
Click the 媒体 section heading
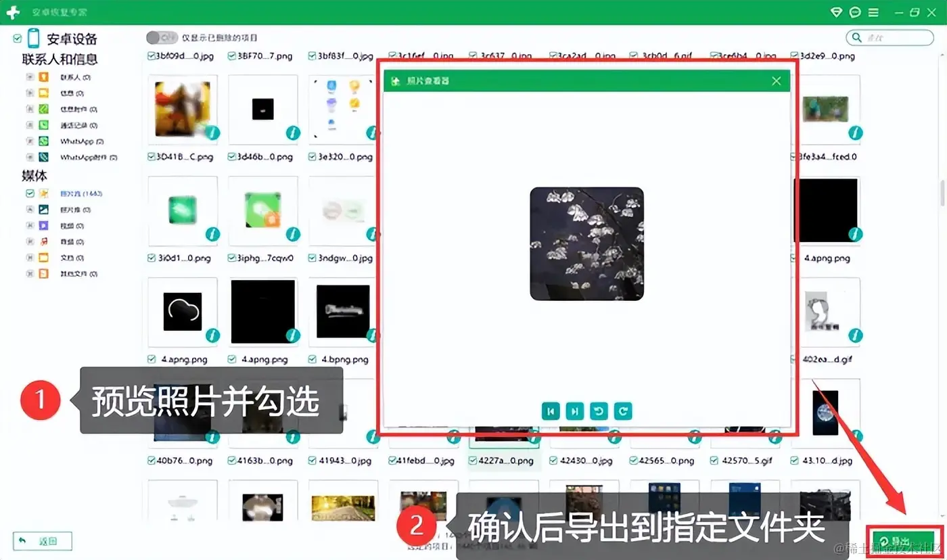[x=34, y=176]
